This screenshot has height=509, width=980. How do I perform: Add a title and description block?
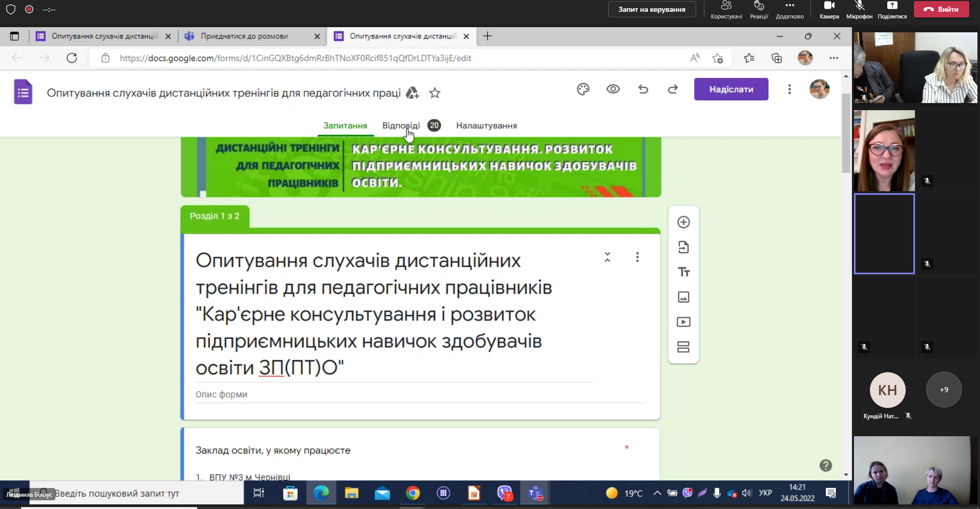[x=683, y=272]
